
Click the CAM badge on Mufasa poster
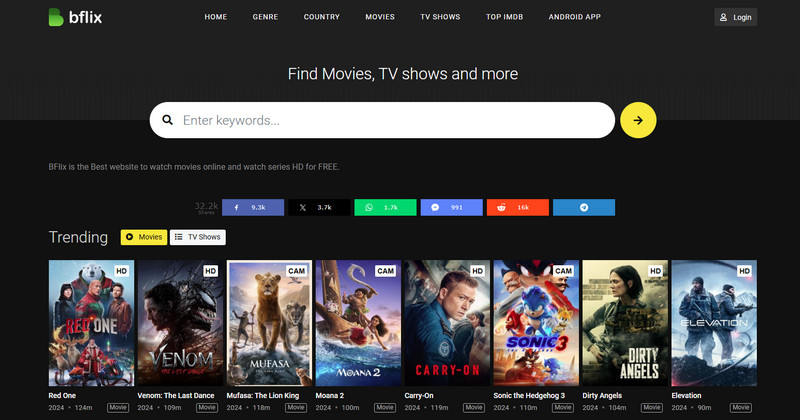pyautogui.click(x=296, y=271)
